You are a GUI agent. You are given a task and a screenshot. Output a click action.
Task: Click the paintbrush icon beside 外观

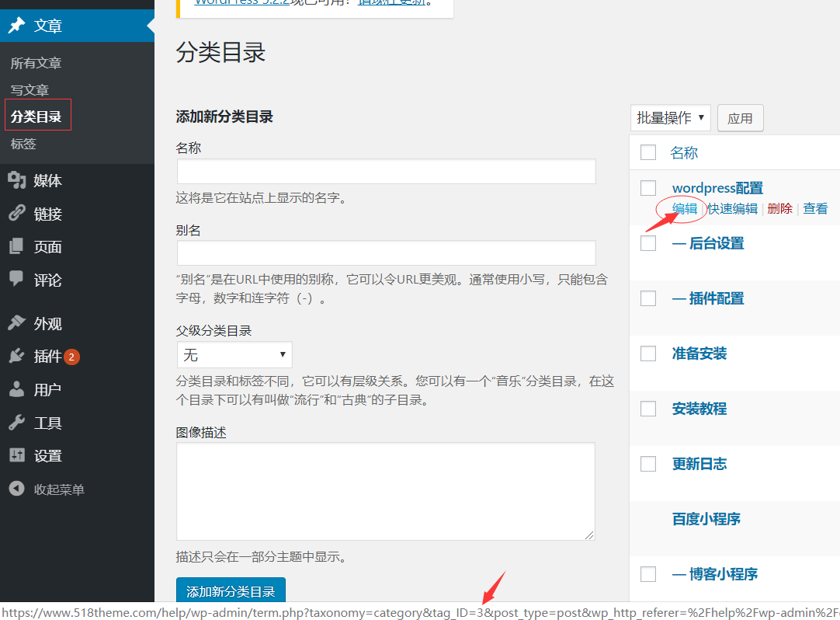coord(16,323)
